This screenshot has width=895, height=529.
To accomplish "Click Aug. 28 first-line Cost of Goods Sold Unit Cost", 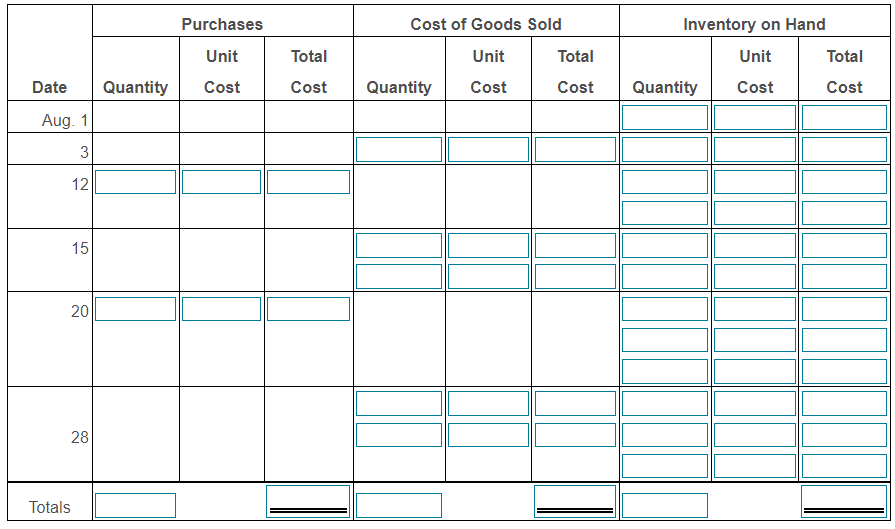I will [x=488, y=403].
